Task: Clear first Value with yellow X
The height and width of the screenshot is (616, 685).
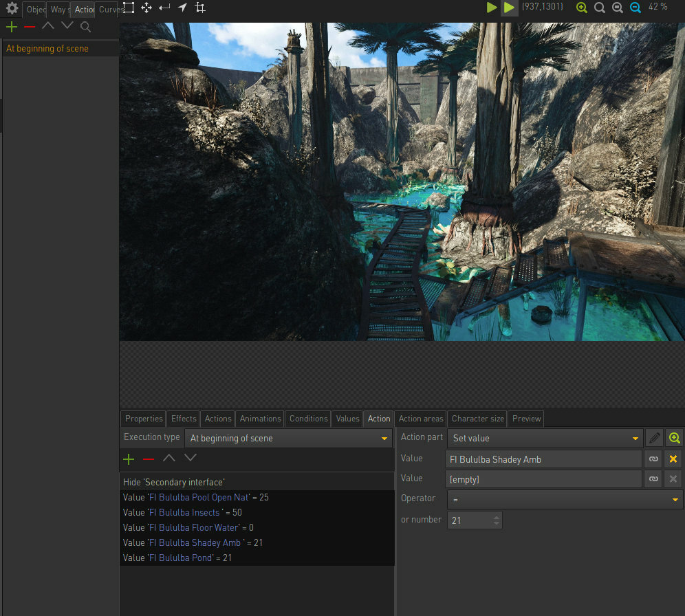Action: 673,459
